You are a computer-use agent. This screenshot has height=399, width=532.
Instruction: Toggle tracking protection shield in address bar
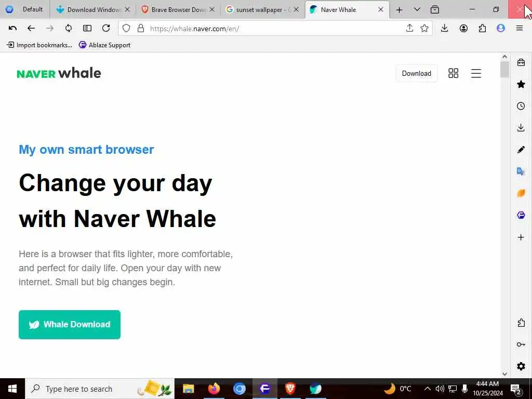click(126, 29)
